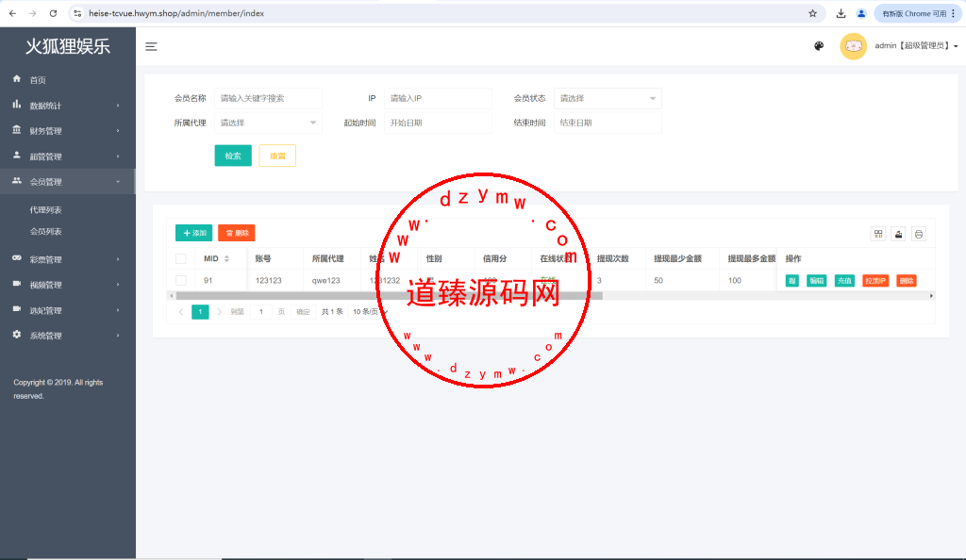Click the 彩票管理 icon in sidebar
Viewport: 966px width, 560px height.
17,258
